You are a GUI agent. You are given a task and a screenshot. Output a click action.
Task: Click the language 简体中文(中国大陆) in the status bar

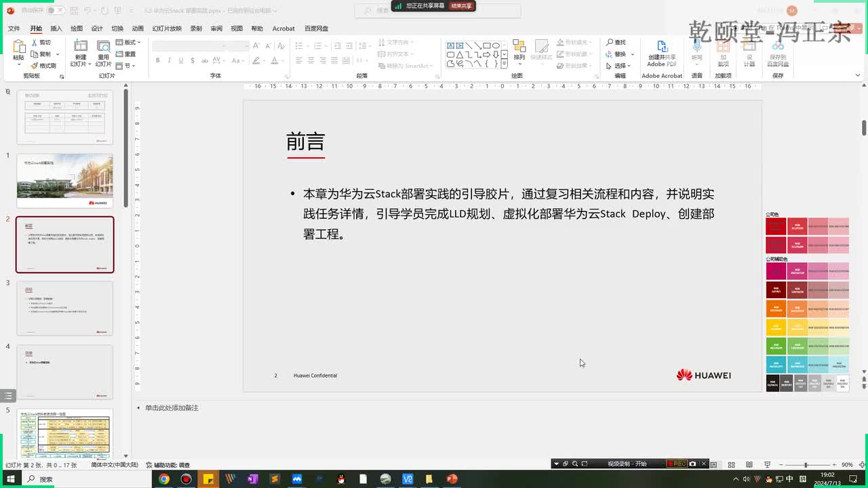tap(115, 465)
